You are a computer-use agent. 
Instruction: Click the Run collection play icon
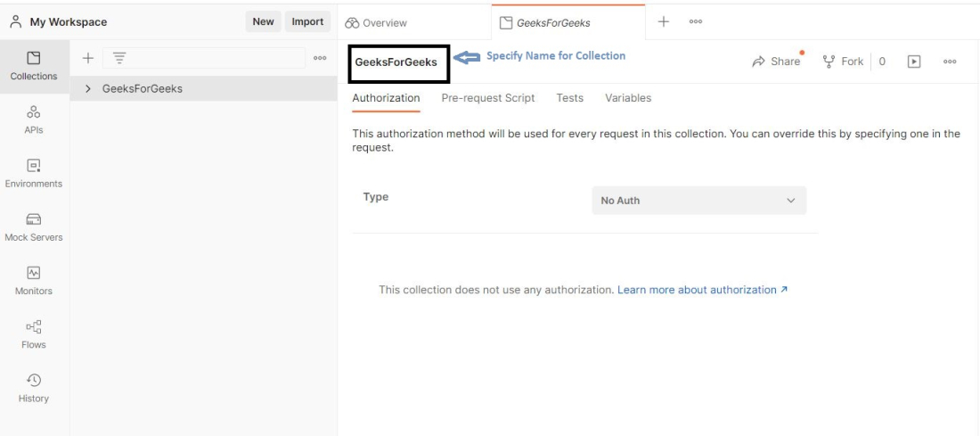pyautogui.click(x=914, y=62)
